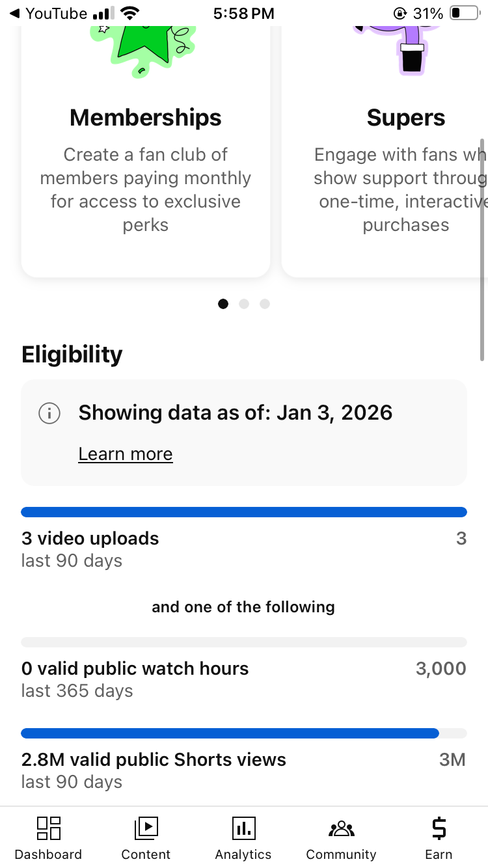Select the first carousel page dot
Screen dimensions: 488x868
[223, 304]
